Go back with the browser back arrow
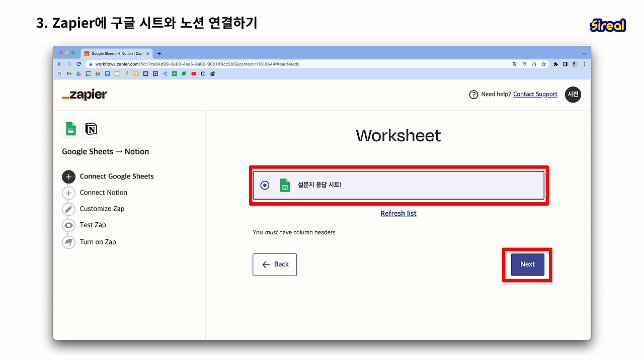Image resolution: width=644 pixels, height=362 pixels. (x=59, y=64)
